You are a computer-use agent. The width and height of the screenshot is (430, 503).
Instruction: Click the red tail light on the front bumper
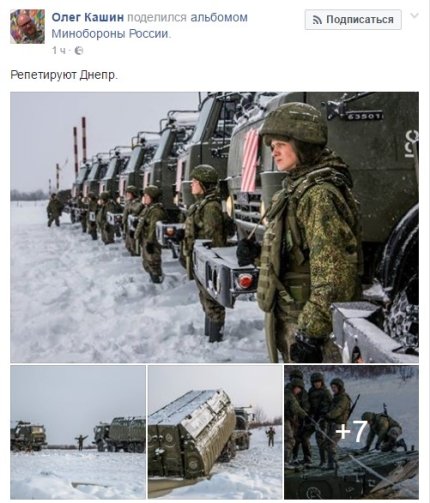pyautogui.click(x=245, y=281)
